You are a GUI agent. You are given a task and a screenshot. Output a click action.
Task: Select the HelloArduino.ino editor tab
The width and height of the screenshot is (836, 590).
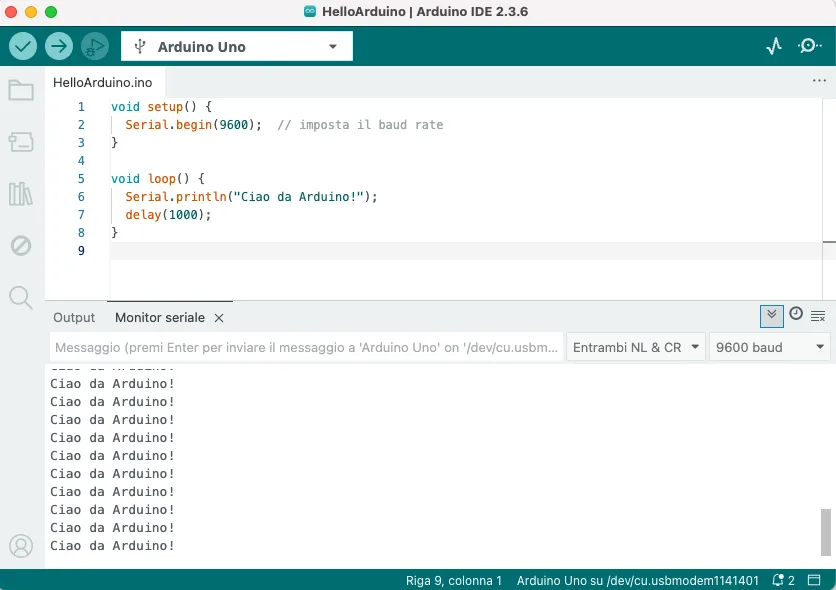[x=102, y=83]
